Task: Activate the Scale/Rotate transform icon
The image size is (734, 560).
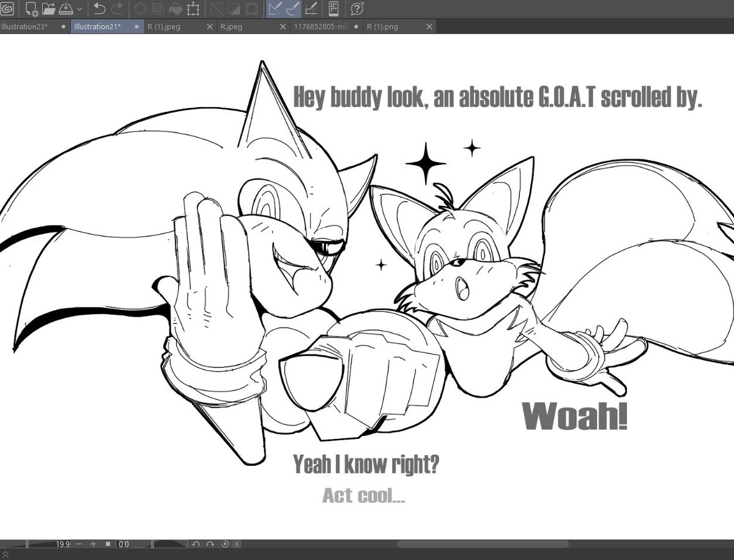Action: point(193,9)
